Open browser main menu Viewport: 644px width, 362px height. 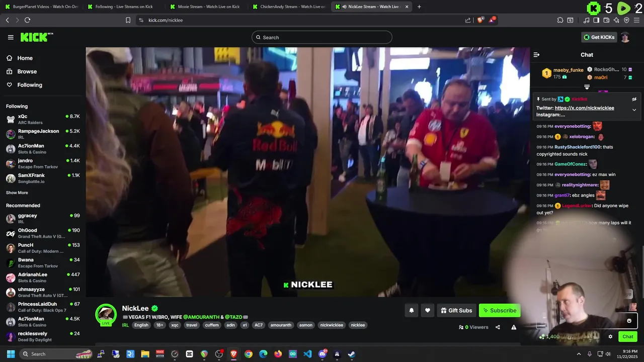(x=637, y=20)
